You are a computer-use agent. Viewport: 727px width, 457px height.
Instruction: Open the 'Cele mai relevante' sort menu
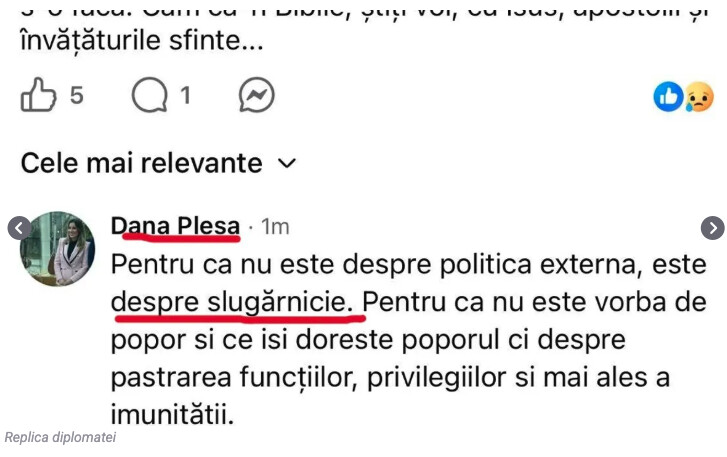tap(141, 163)
